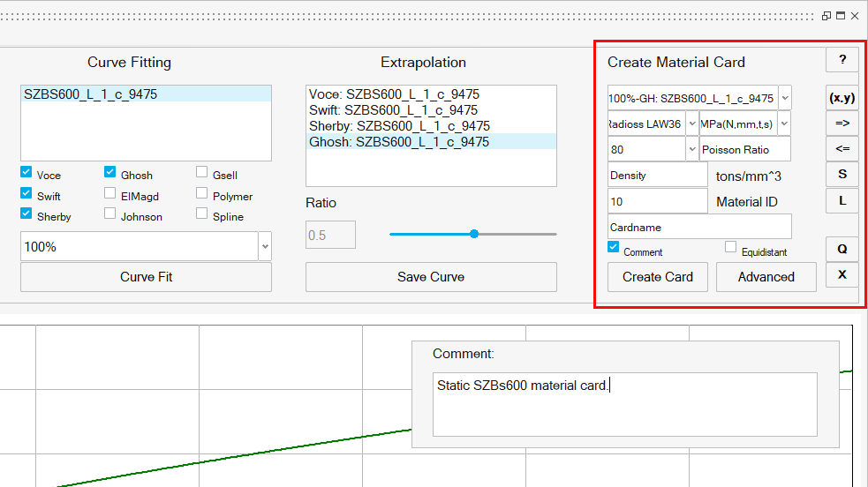868x487 pixels.
Task: Click the Cardname input field
Action: pos(699,227)
